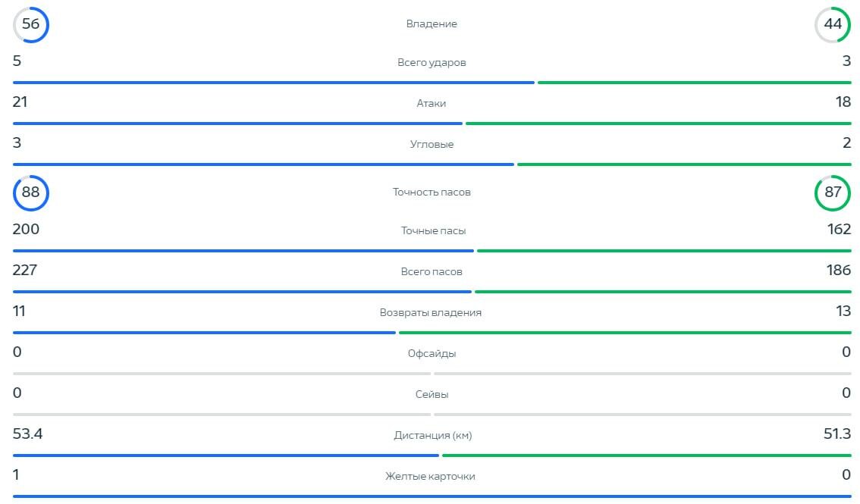Click the Всего ударов stat label
Image resolution: width=860 pixels, height=504 pixels.
pyautogui.click(x=432, y=62)
